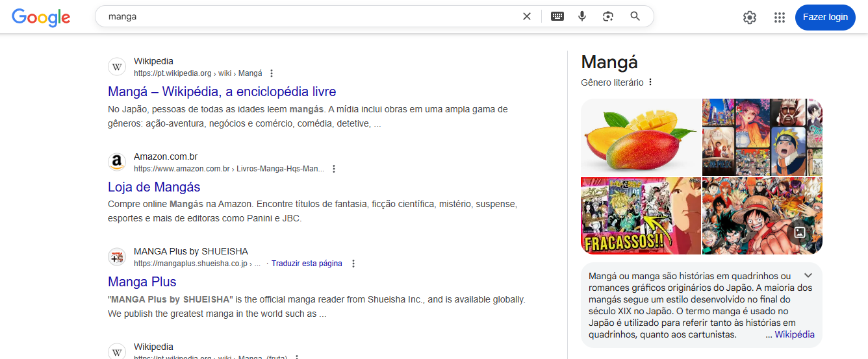Click the Wikipedia favicon of the bottom result
Image resolution: width=868 pixels, height=359 pixels.
click(x=117, y=352)
